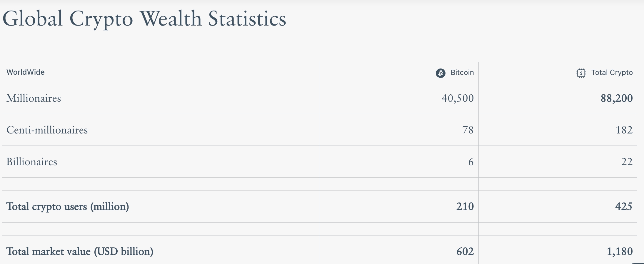The width and height of the screenshot is (644, 264).
Task: Click the 425 total crypto users value
Action: [x=624, y=207]
